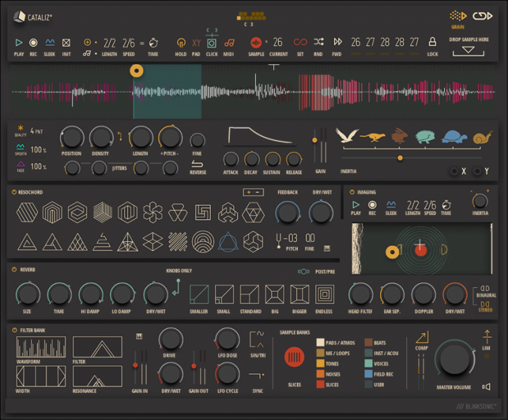Toggle the REVERB power button

tap(14, 269)
